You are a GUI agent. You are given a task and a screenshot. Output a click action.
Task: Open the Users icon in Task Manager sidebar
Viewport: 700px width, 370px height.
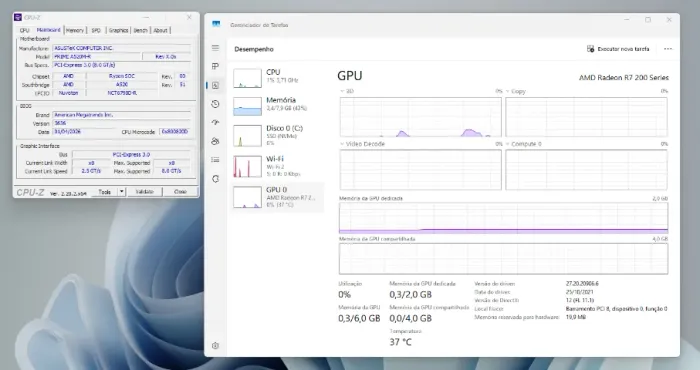(x=216, y=141)
